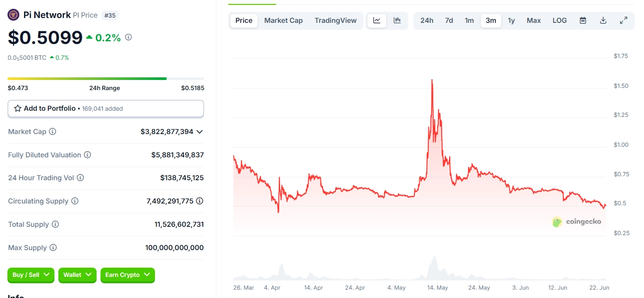The height and width of the screenshot is (298, 644).
Task: Click the BTC price 0.0₅5001 BTC text
Action: click(x=27, y=58)
